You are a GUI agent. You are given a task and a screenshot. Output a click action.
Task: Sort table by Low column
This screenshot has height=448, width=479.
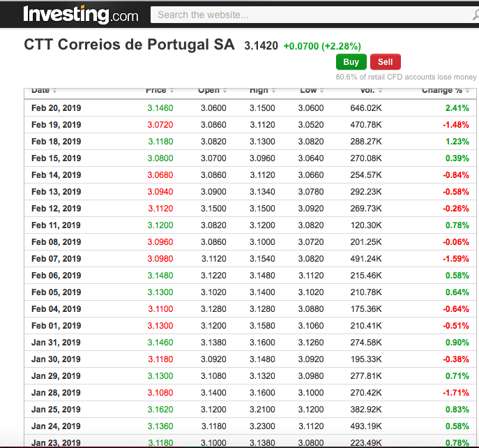[x=312, y=90]
